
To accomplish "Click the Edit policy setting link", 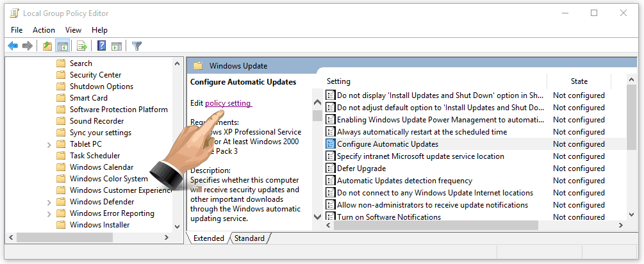I will click(227, 103).
